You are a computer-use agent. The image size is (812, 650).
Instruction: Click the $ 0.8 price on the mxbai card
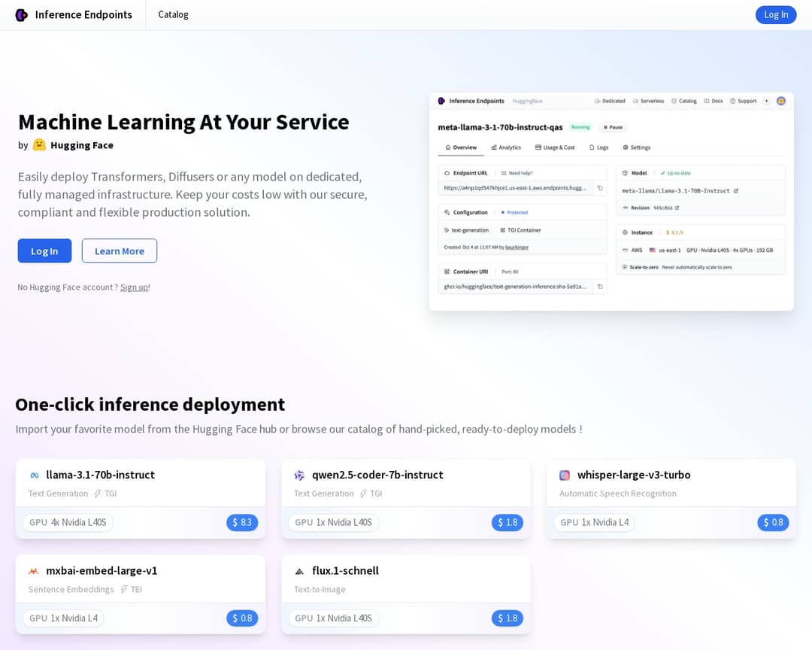tap(242, 618)
